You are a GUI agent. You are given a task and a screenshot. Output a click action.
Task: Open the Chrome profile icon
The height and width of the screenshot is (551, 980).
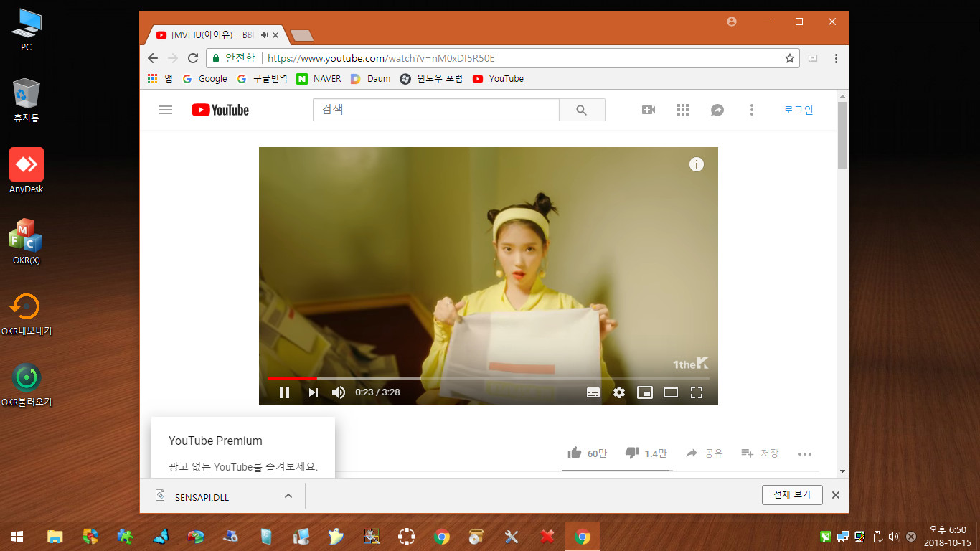[732, 22]
